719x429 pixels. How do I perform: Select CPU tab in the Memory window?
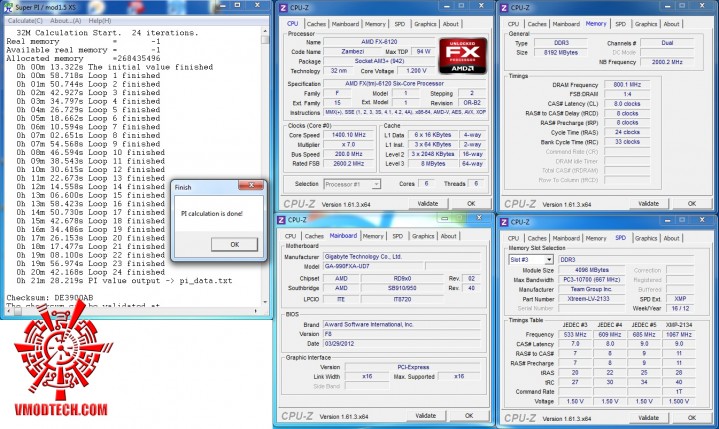pos(513,24)
